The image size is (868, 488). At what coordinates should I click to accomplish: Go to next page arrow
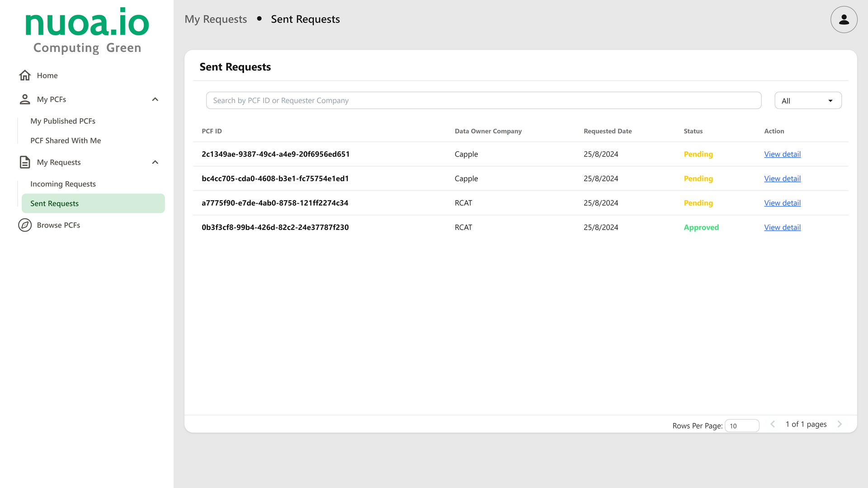(x=840, y=424)
